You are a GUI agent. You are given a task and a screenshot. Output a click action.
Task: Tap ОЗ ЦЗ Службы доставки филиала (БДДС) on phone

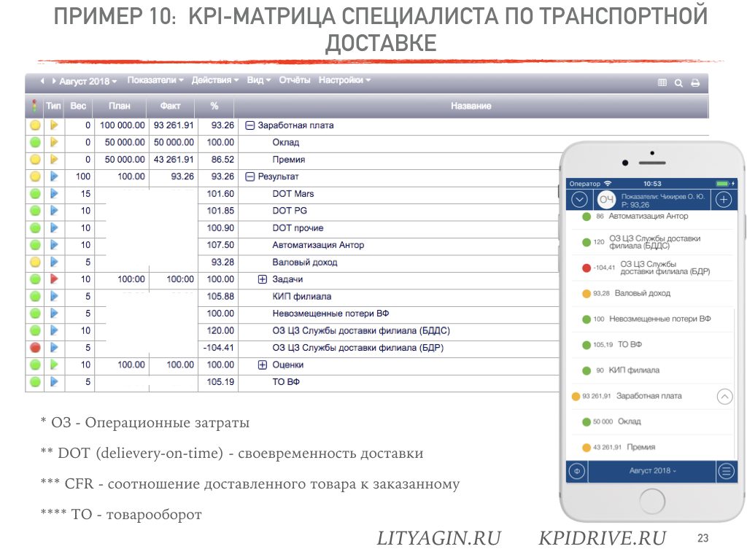point(654,242)
